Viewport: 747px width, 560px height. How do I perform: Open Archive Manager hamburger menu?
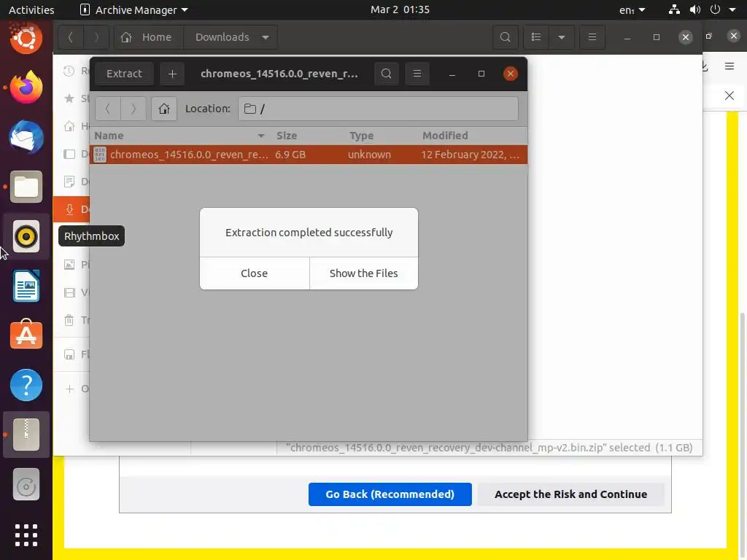point(417,74)
